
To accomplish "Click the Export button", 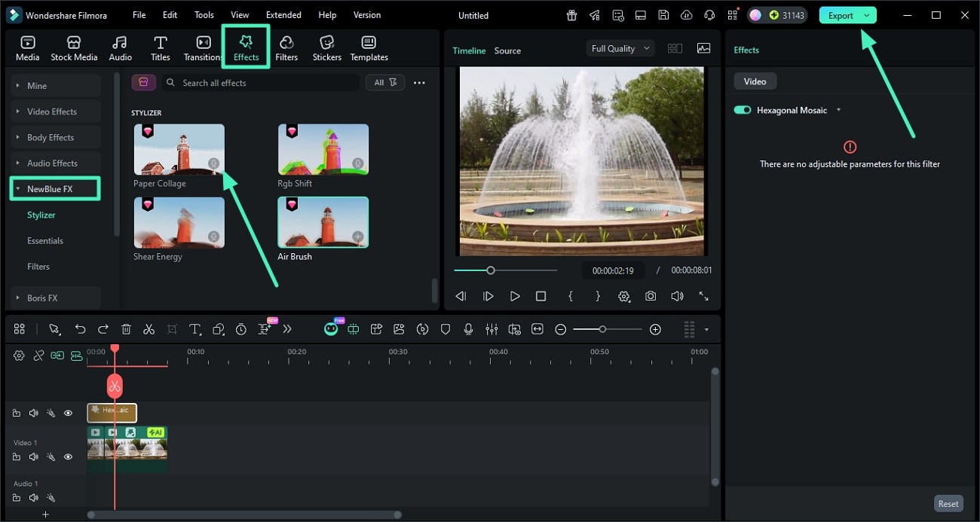I will [840, 15].
